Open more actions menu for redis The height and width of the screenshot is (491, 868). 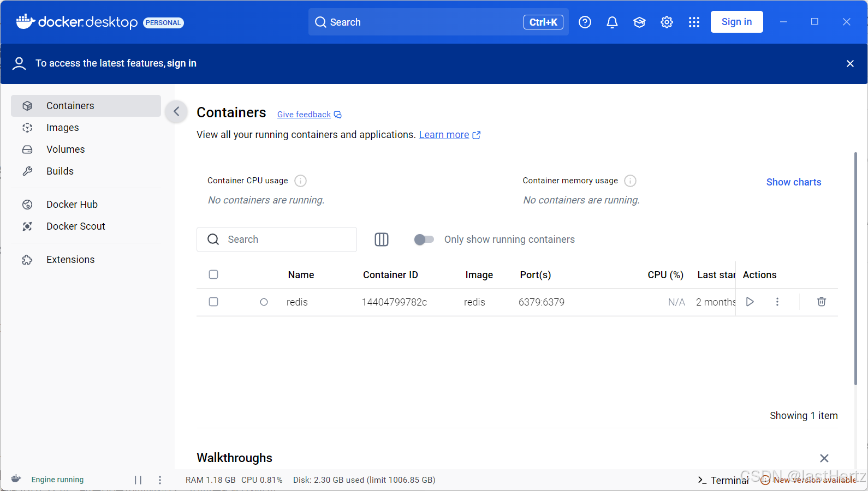click(x=777, y=302)
